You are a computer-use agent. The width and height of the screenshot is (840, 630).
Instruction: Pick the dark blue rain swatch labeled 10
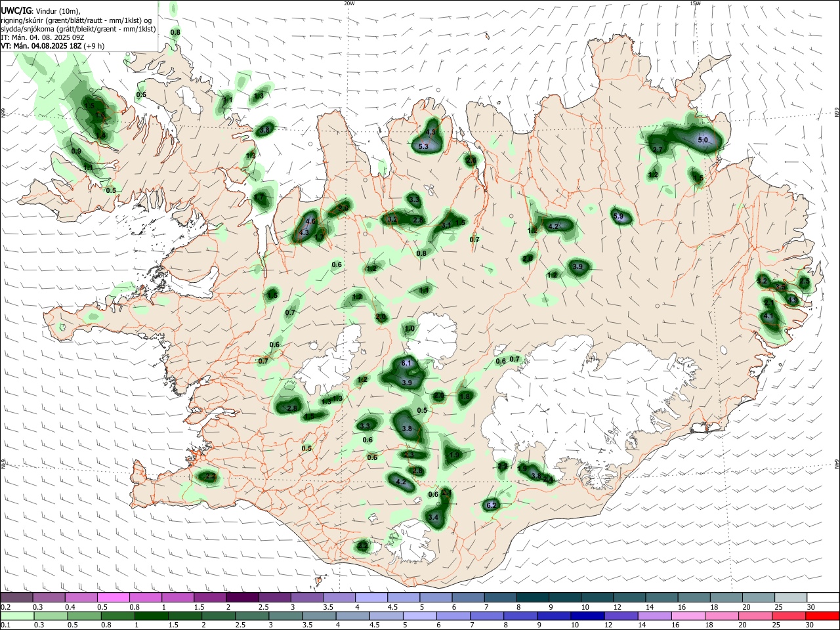(586, 616)
